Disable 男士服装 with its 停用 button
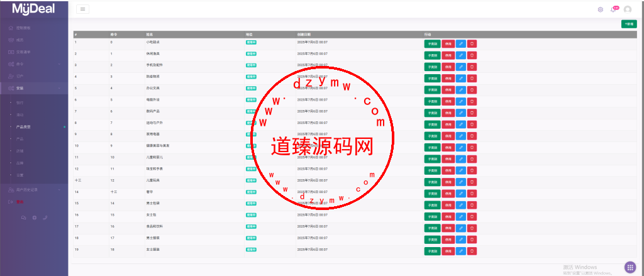The image size is (644, 276). coord(448,240)
